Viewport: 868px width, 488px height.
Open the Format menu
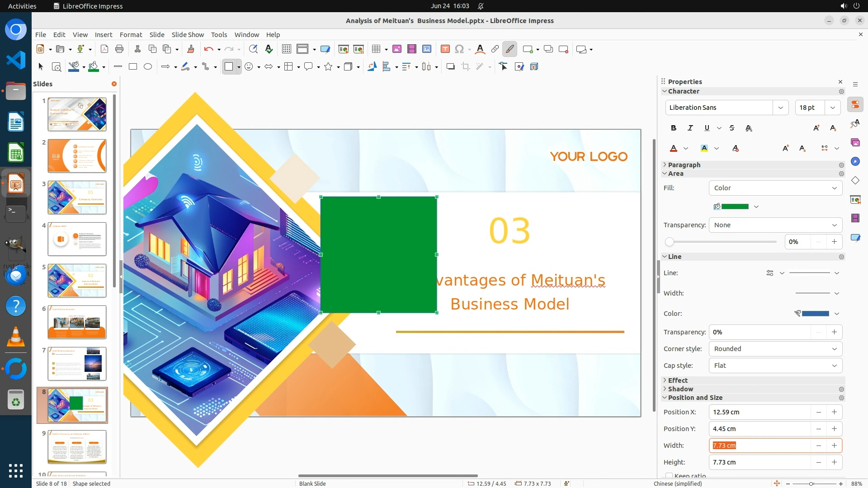coord(131,34)
